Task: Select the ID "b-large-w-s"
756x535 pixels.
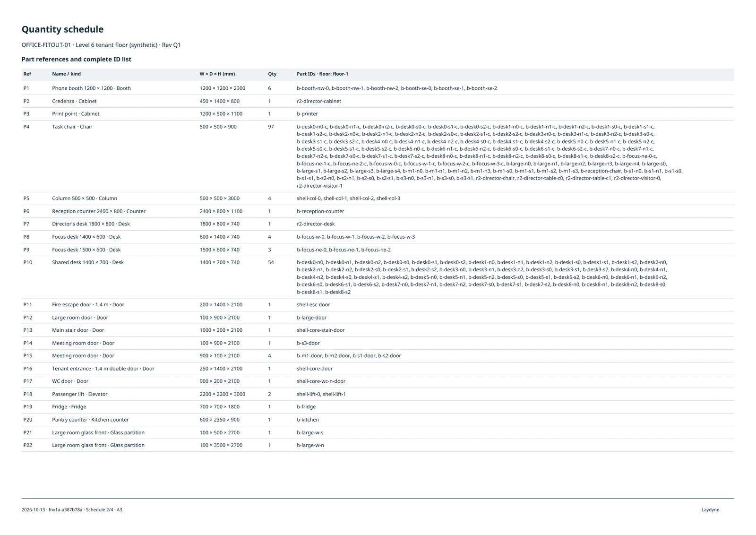Action: pyautogui.click(x=310, y=432)
